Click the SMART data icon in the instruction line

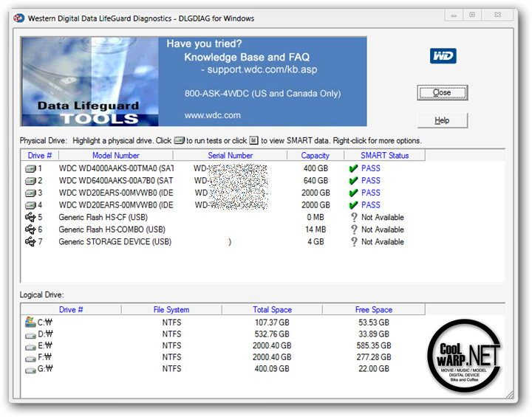pyautogui.click(x=253, y=140)
